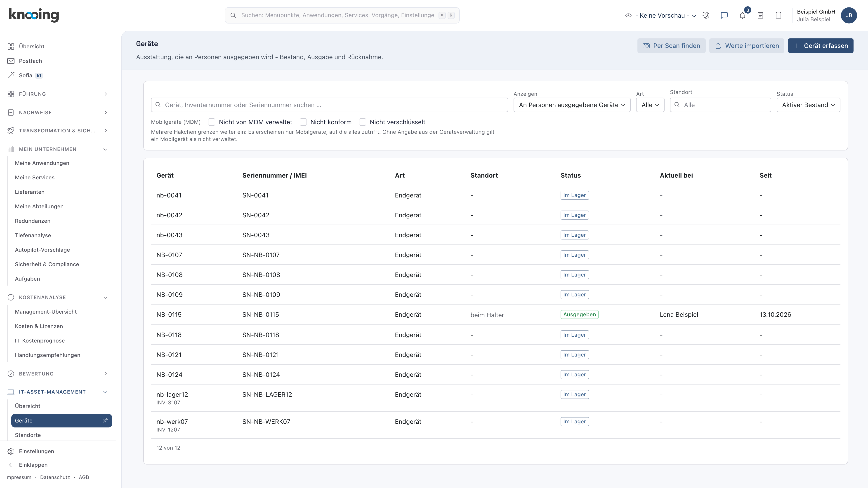Click Per Scan finden button

[x=671, y=45]
